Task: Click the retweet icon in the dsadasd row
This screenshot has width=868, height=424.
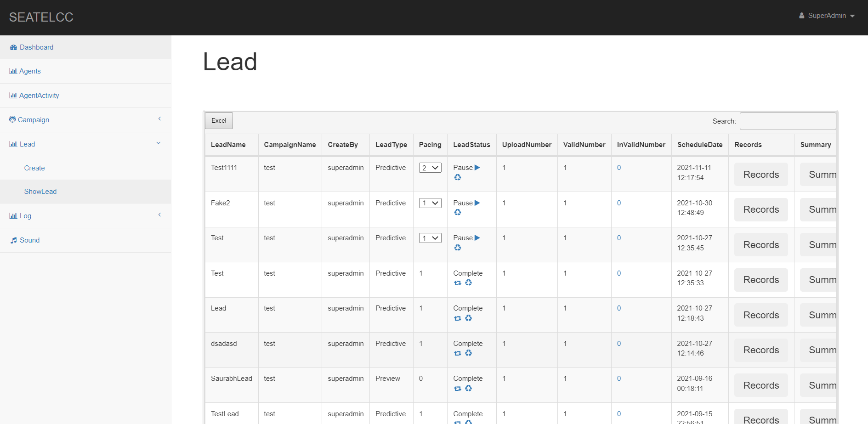Action: click(x=457, y=353)
